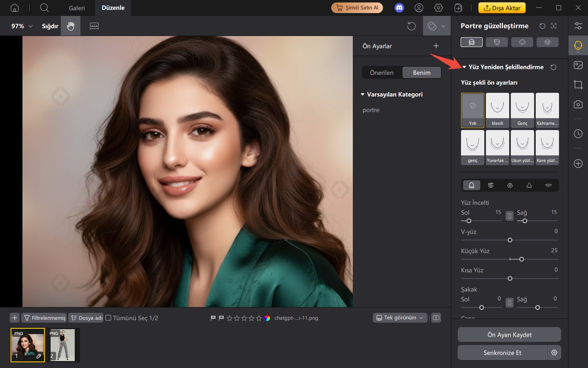Select the Hand tool in the top toolbar

pos(70,26)
